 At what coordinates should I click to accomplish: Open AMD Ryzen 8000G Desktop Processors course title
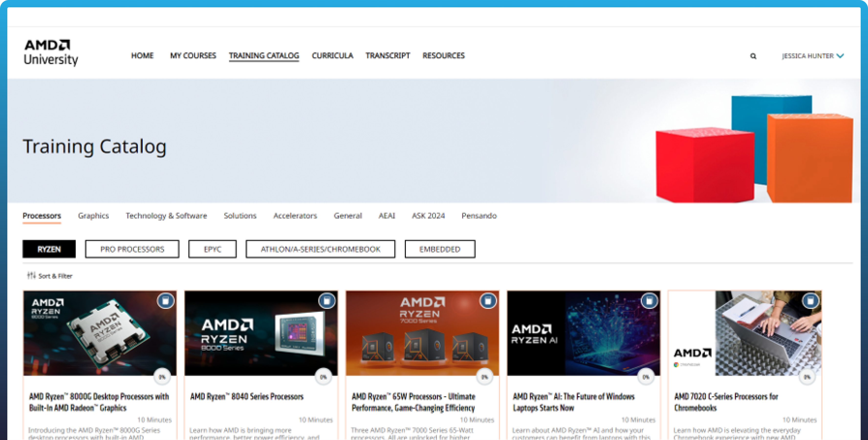(x=99, y=402)
